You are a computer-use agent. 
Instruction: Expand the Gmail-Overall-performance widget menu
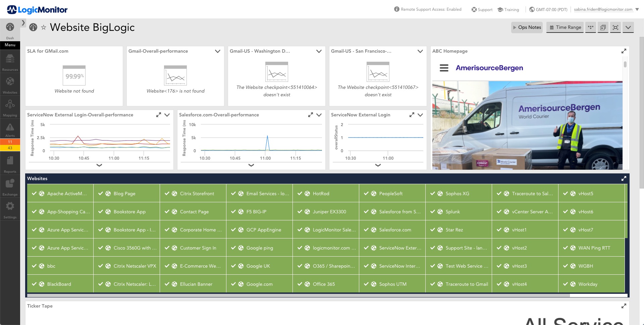pyautogui.click(x=217, y=51)
